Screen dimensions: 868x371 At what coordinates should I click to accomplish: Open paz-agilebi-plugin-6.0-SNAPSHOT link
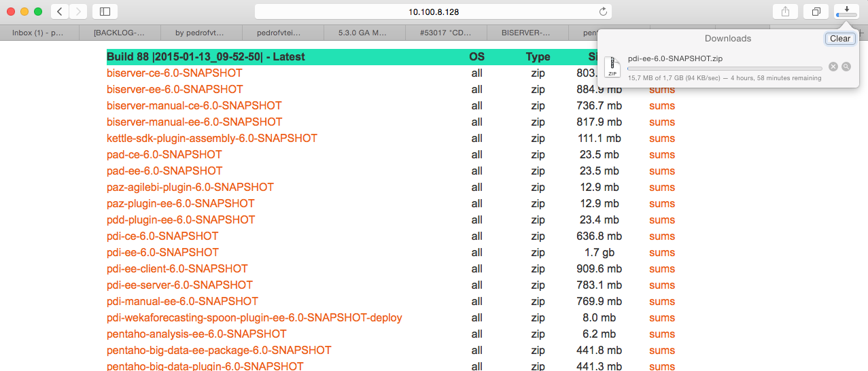coord(190,187)
